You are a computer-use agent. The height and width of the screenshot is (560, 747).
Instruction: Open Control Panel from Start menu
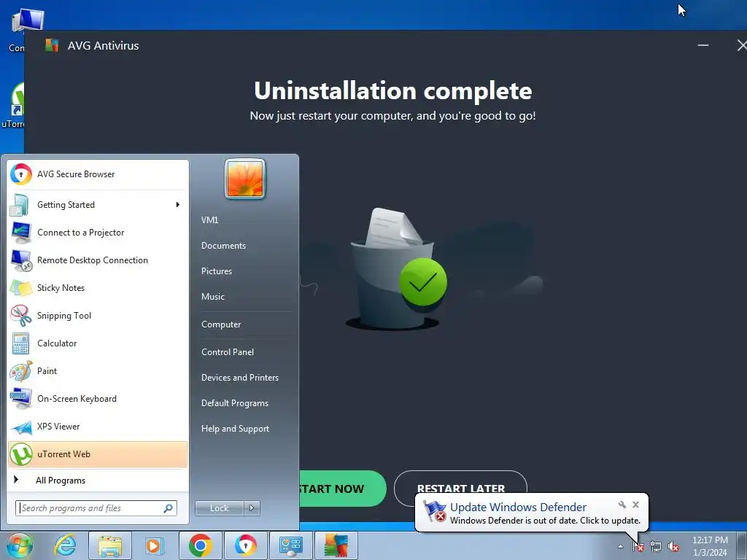pos(228,352)
